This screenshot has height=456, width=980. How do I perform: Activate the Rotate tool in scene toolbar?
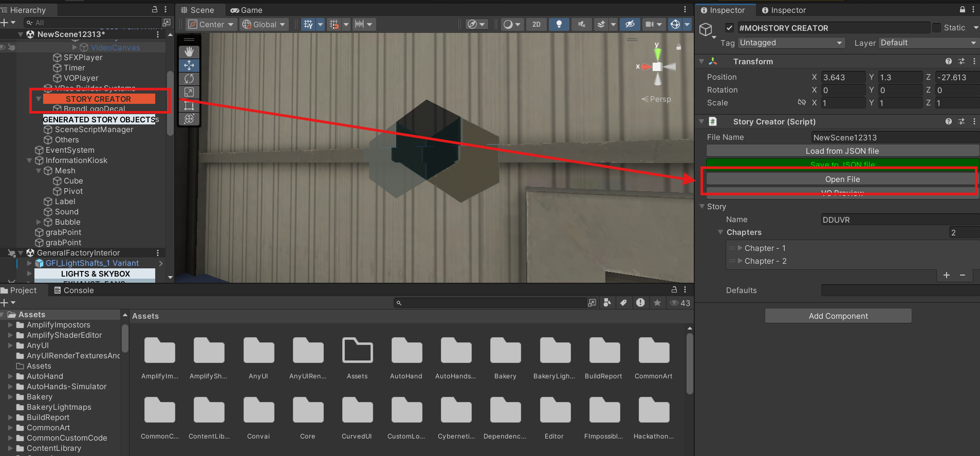[x=189, y=79]
